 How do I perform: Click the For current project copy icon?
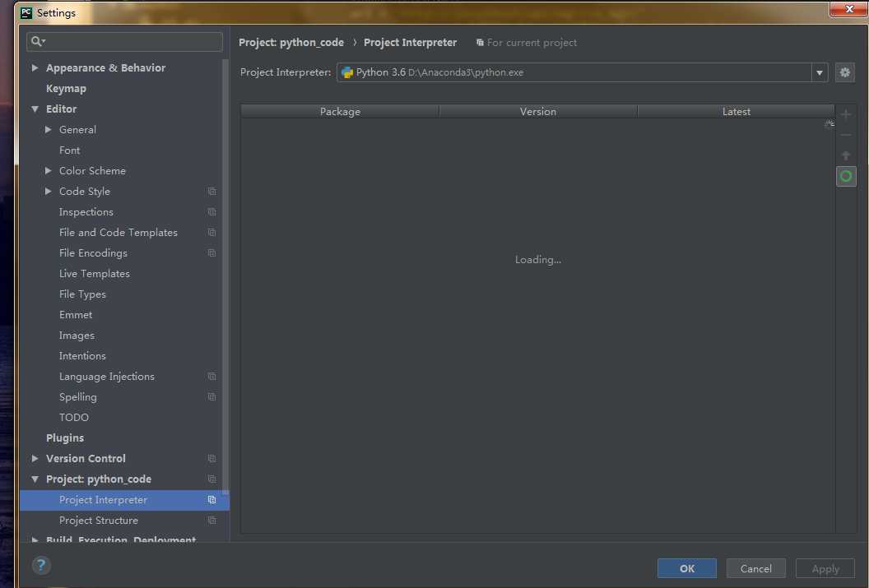[480, 43]
